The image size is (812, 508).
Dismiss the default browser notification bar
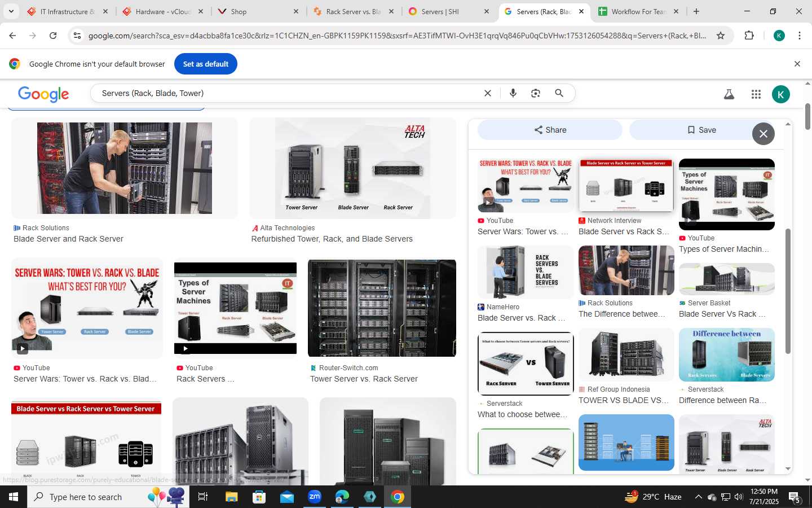coord(797,64)
